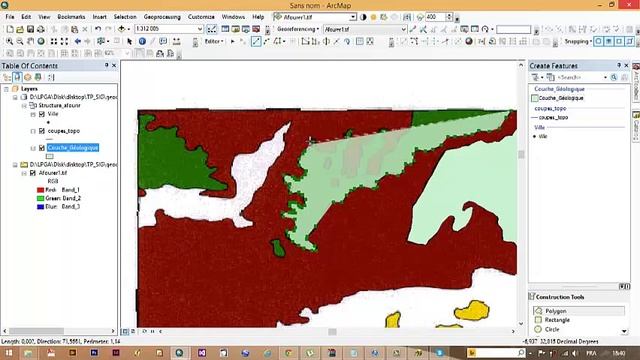Screen dimensions: 640x360
Task: Uncheck the Couche_Géologique layer visibility
Action: tap(42, 148)
